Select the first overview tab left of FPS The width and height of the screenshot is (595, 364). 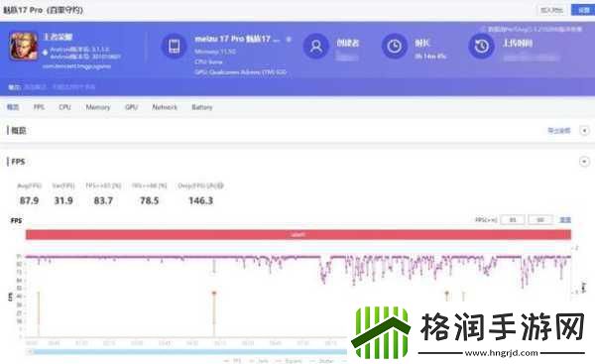pyautogui.click(x=13, y=107)
